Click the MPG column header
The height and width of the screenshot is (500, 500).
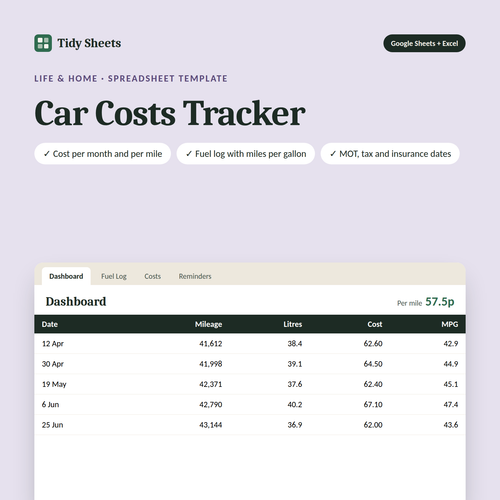pyautogui.click(x=450, y=324)
